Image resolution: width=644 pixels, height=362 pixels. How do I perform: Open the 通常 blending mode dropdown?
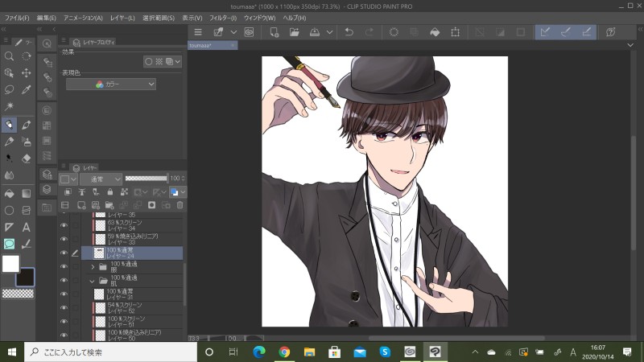pyautogui.click(x=101, y=179)
